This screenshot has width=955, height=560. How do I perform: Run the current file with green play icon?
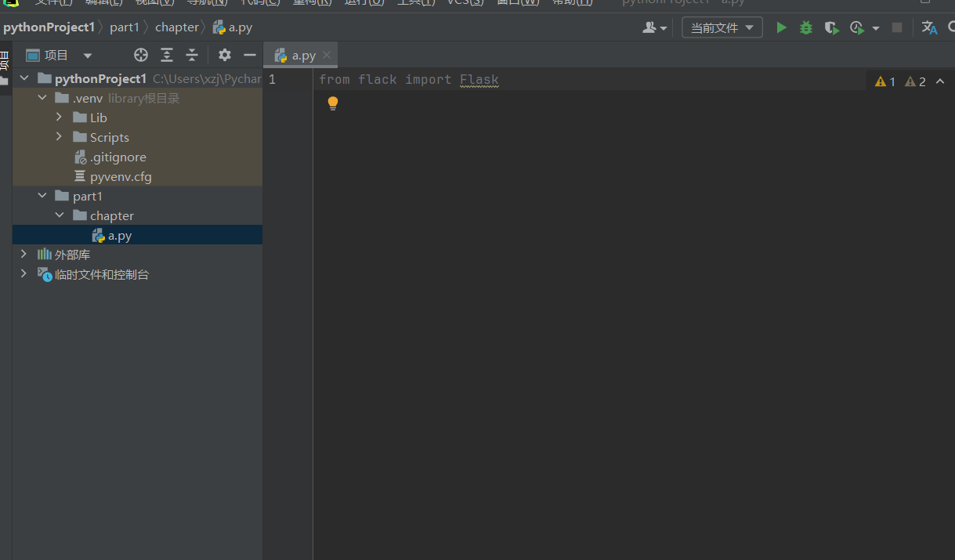click(781, 27)
